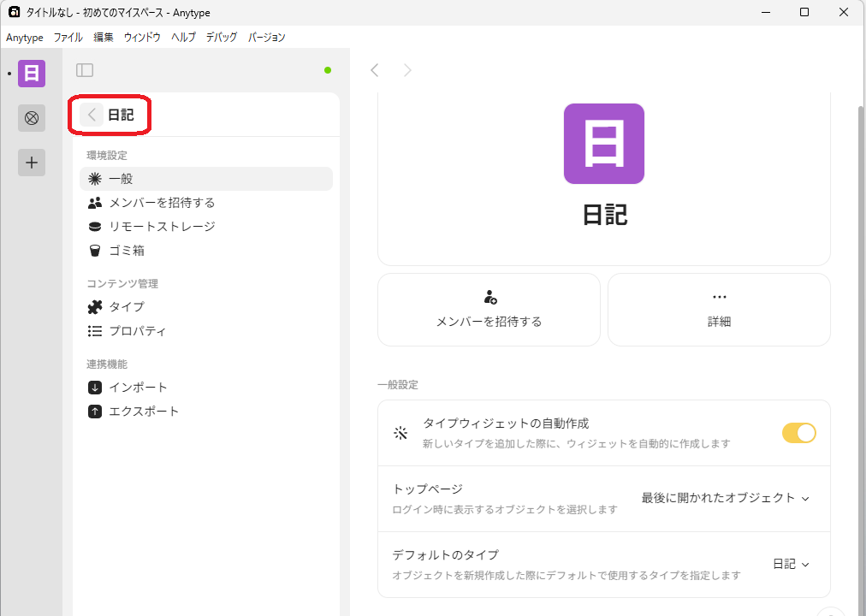Open タイプ under コンテンツ管理
Image resolution: width=866 pixels, height=616 pixels.
206,307
